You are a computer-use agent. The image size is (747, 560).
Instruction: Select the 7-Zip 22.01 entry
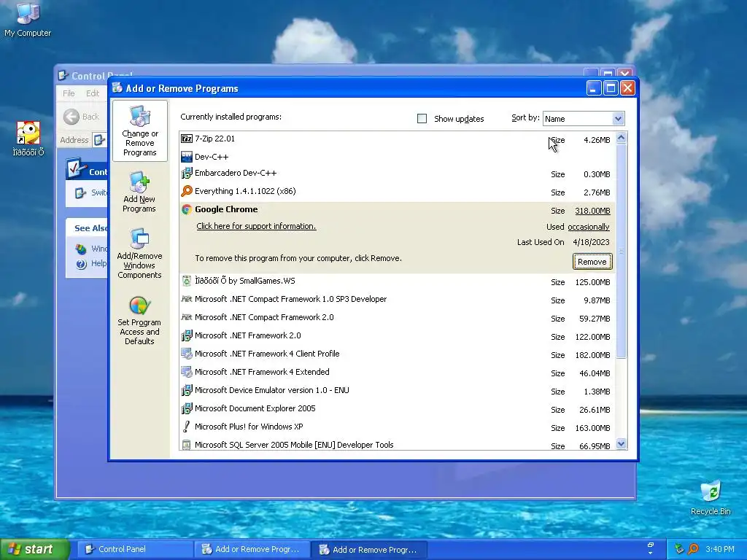398,139
